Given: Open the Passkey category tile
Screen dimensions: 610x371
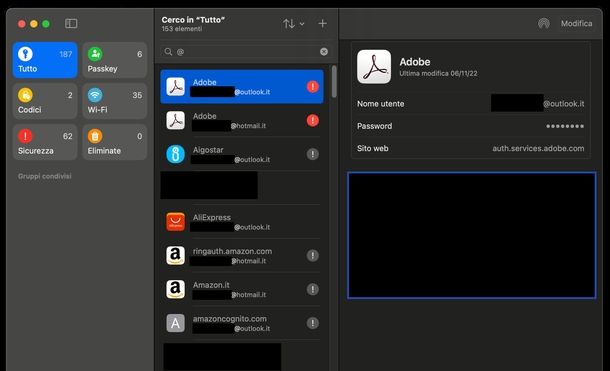Looking at the screenshot, I should click(115, 60).
